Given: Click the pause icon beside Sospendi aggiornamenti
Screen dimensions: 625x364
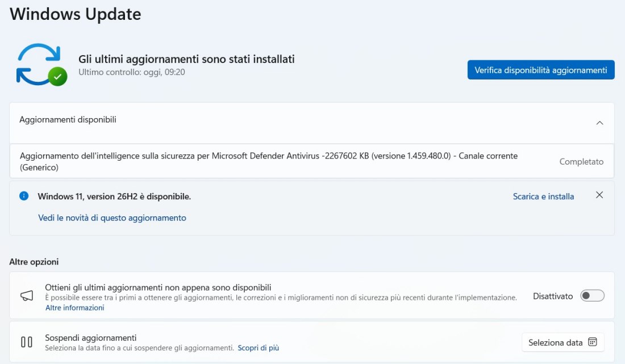Looking at the screenshot, I should [27, 342].
